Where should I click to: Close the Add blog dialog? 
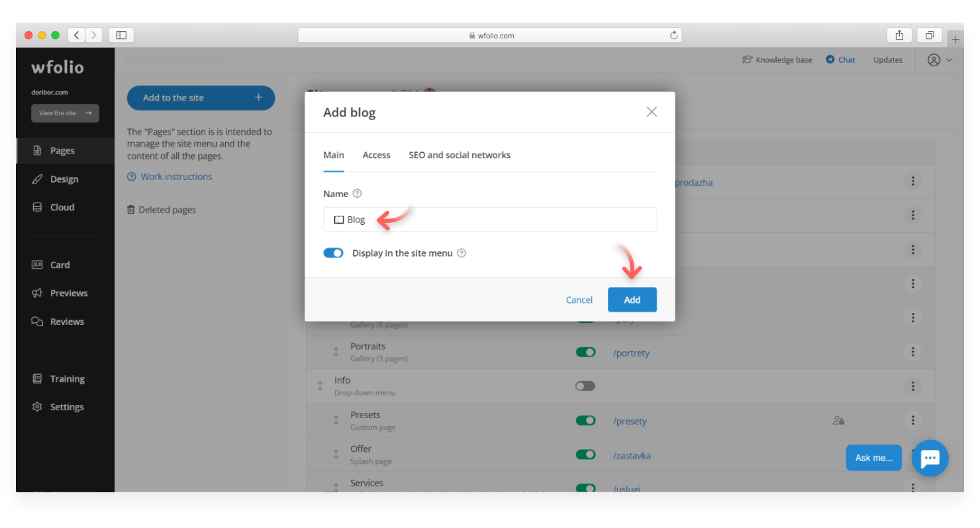[652, 112]
